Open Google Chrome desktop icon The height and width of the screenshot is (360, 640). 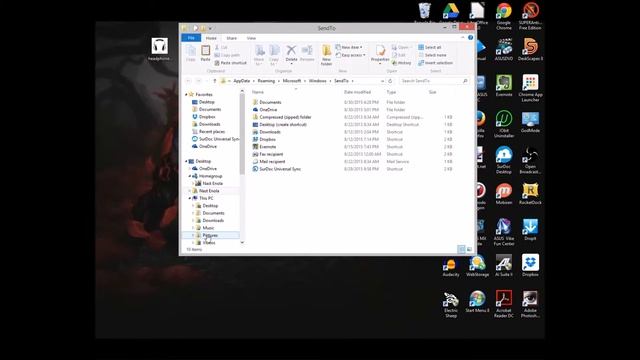point(504,16)
